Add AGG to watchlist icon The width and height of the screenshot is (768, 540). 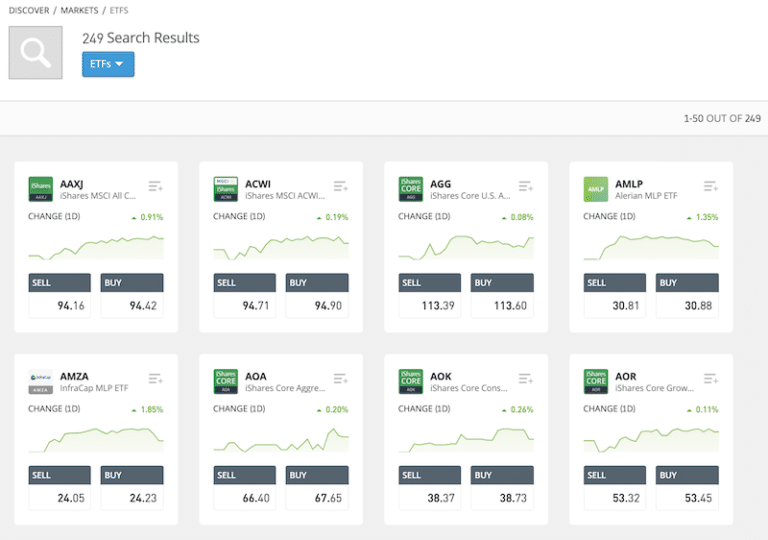(525, 186)
